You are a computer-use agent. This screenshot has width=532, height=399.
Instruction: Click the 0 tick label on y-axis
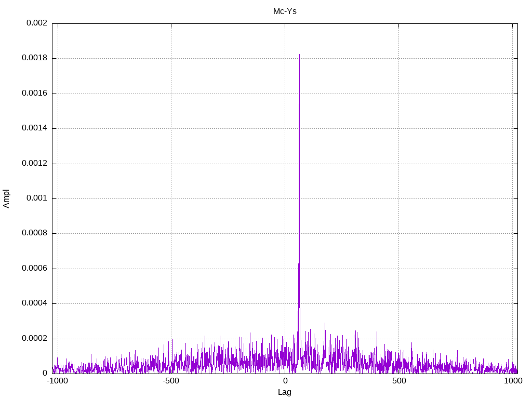click(x=45, y=374)
